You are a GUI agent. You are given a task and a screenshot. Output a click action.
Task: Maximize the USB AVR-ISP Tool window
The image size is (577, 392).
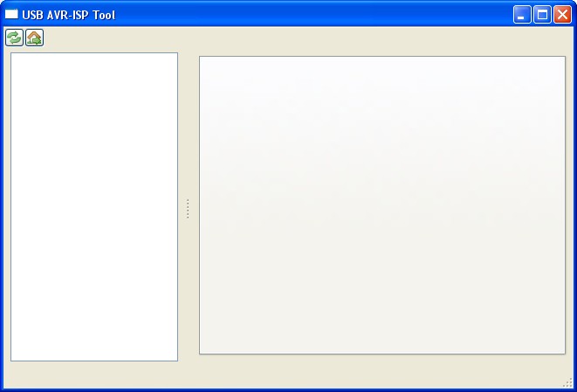pos(542,14)
